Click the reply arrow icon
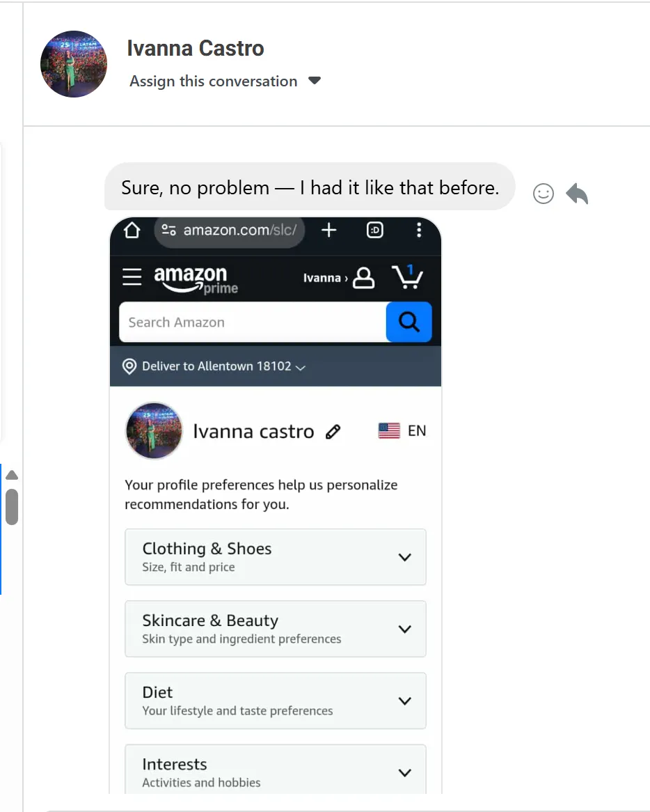 pos(577,194)
